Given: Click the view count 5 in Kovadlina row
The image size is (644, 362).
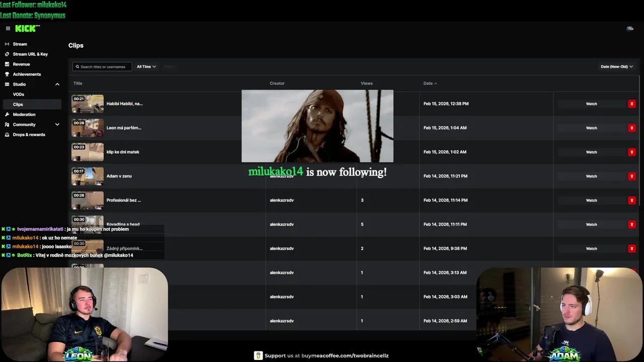Looking at the screenshot, I should [x=362, y=224].
